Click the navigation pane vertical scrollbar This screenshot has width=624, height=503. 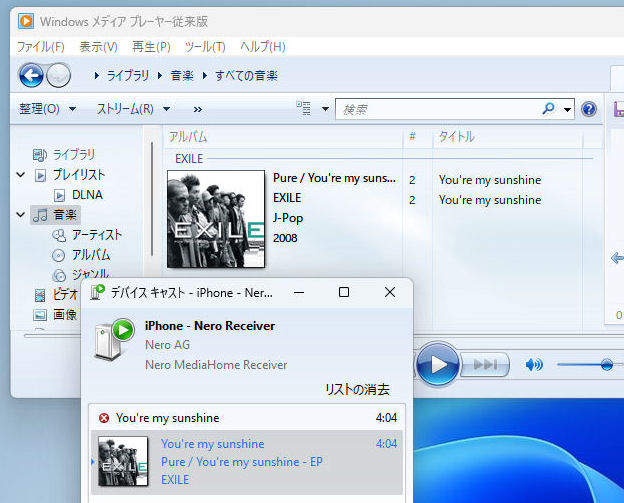(152, 199)
